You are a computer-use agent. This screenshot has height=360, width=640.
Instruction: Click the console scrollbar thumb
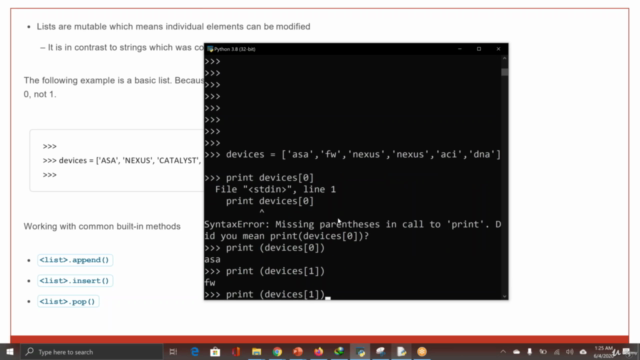504,72
